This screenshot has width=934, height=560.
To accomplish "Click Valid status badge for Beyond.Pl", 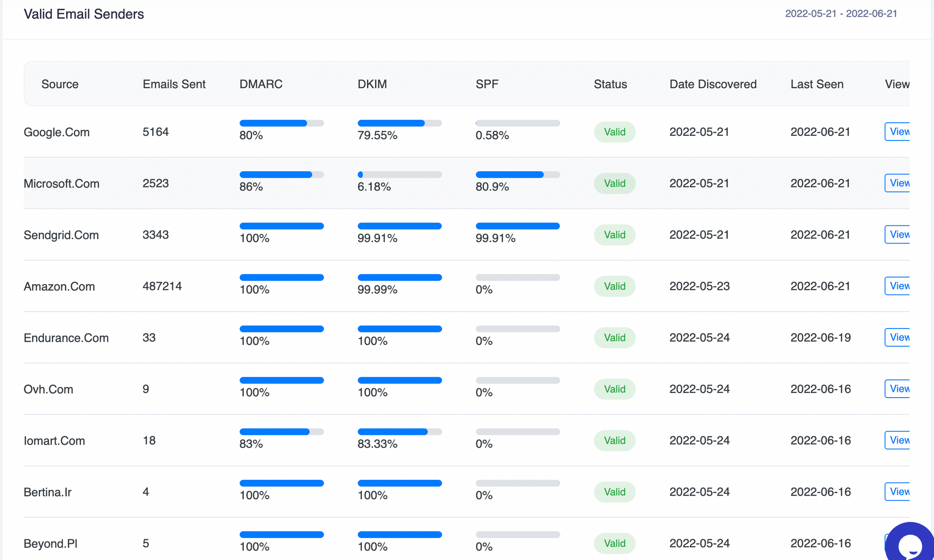I will point(614,543).
